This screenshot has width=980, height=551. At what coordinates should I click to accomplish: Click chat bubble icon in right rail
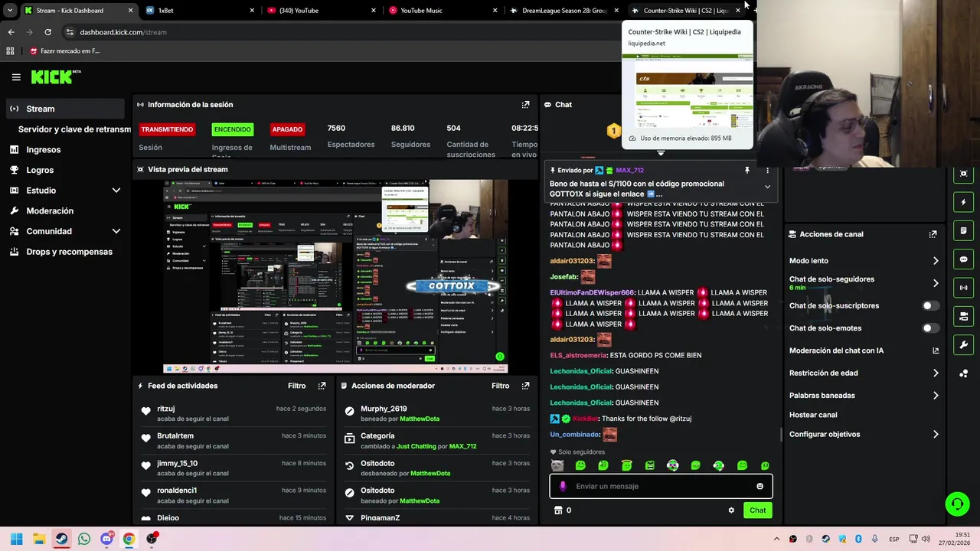[963, 259]
